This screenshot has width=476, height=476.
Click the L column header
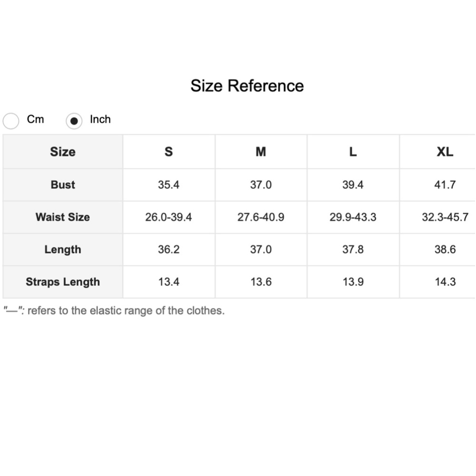coord(353,152)
